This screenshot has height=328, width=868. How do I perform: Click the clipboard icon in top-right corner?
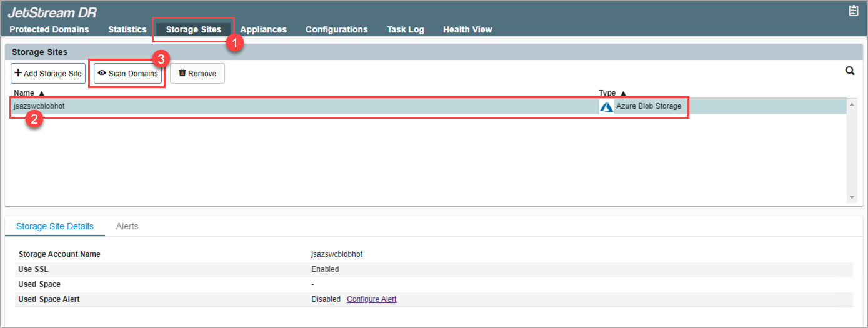[x=853, y=11]
